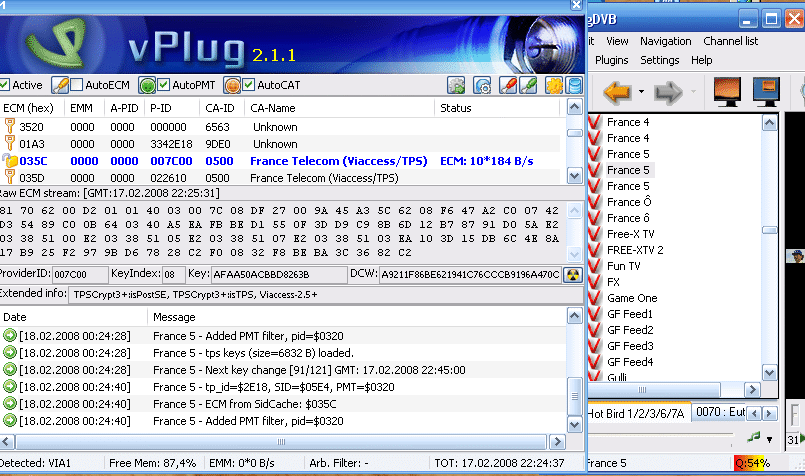Click the ECM table scroll-up arrow
The width and height of the screenshot is (805, 476).
click(574, 107)
